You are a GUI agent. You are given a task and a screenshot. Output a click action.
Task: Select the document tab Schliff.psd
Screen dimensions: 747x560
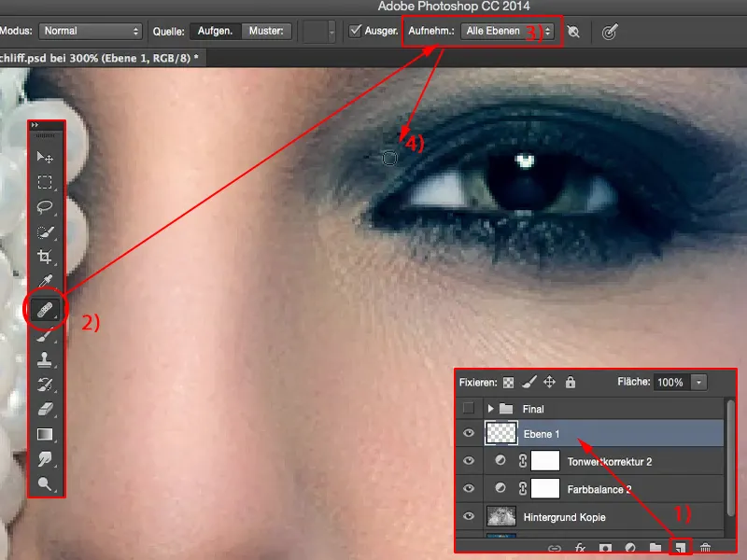[x=100, y=58]
